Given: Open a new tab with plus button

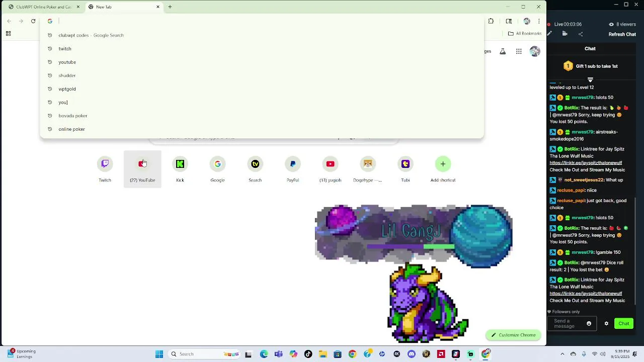Looking at the screenshot, I should coord(170,7).
